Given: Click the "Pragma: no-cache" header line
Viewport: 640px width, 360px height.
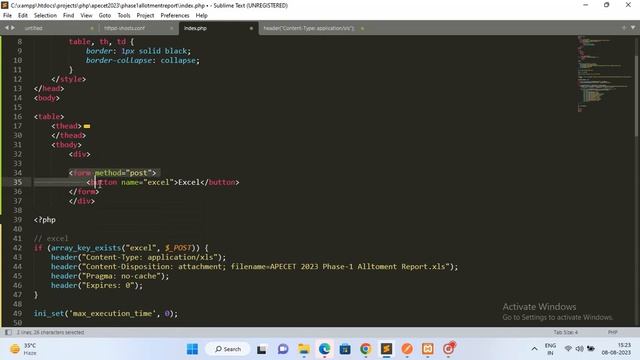Looking at the screenshot, I should [110, 276].
